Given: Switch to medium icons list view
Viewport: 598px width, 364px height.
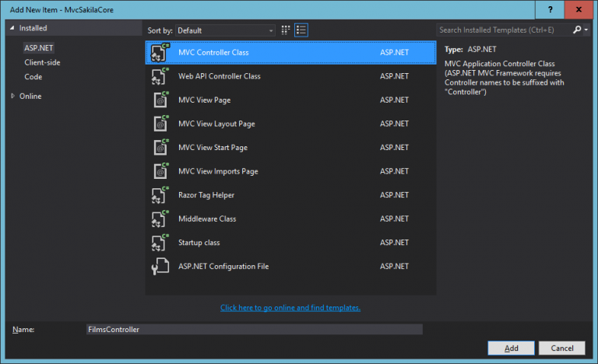Looking at the screenshot, I should (301, 30).
